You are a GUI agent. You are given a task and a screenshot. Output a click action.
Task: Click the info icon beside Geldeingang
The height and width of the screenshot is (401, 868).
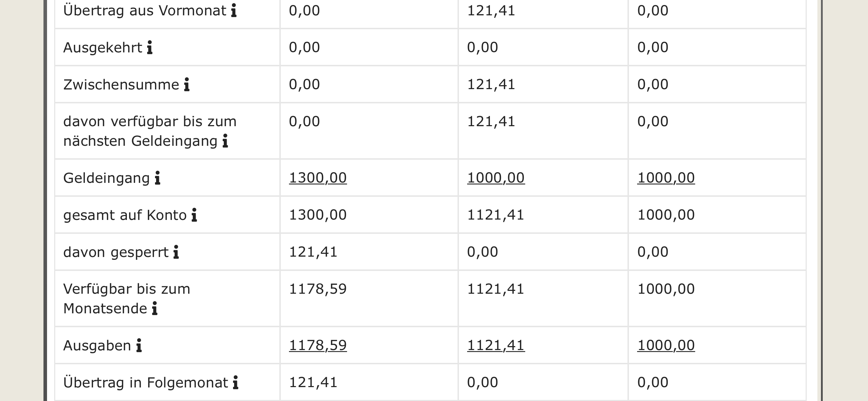(x=157, y=178)
